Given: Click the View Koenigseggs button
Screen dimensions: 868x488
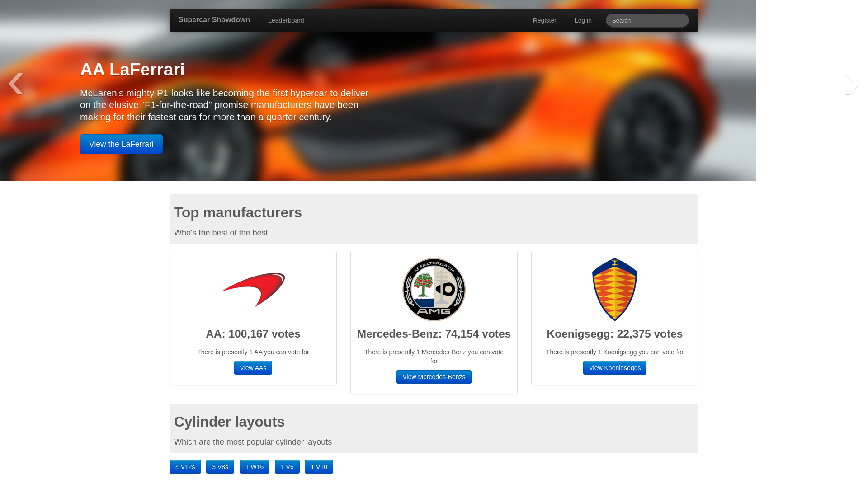Looking at the screenshot, I should click(x=615, y=368).
